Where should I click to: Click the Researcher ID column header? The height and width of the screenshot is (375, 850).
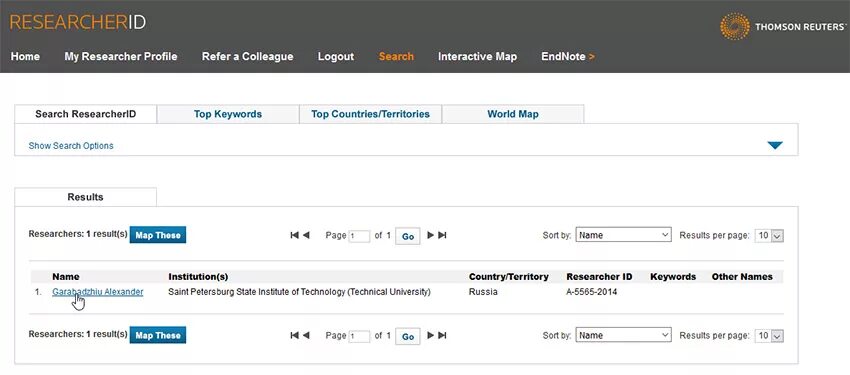(x=599, y=277)
